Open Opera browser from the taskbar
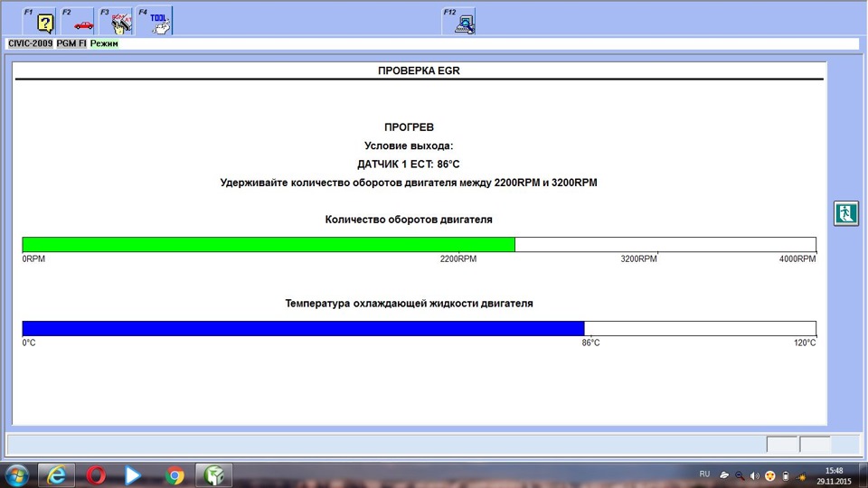 (x=96, y=475)
